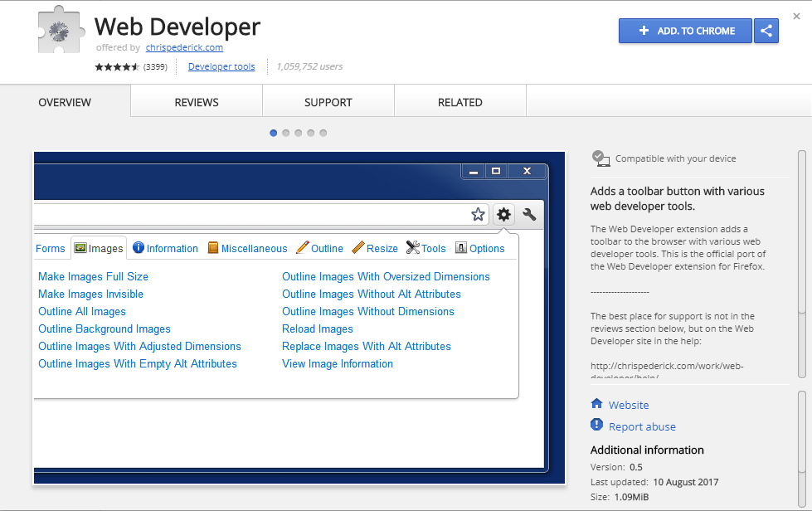812x511 pixels.
Task: Open the Developer tools category link
Action: [221, 66]
